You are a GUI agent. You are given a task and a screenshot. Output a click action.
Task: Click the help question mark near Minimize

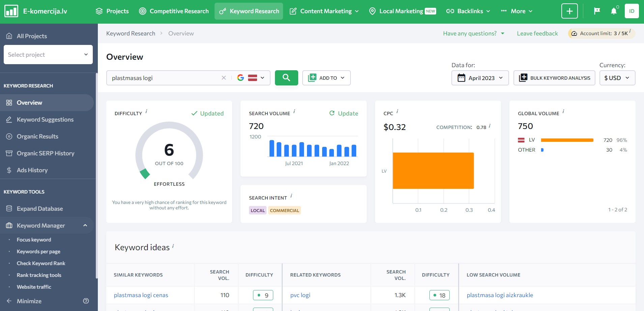pyautogui.click(x=86, y=301)
